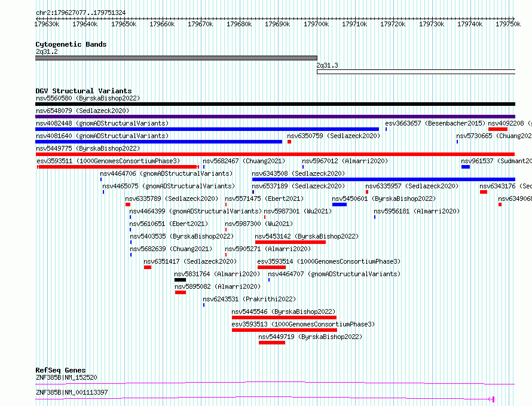Select nsv4464399 gnomAD variant label
Screen dimensions: 532x406
click(x=195, y=211)
